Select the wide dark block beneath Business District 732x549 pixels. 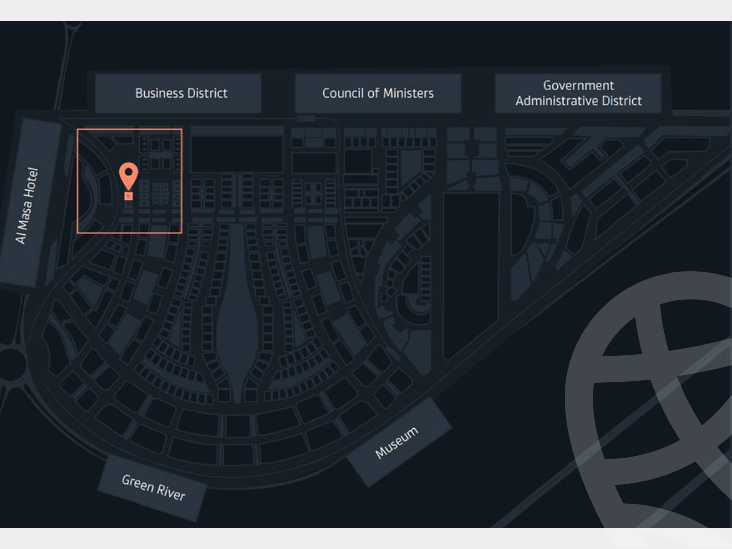tap(236, 154)
